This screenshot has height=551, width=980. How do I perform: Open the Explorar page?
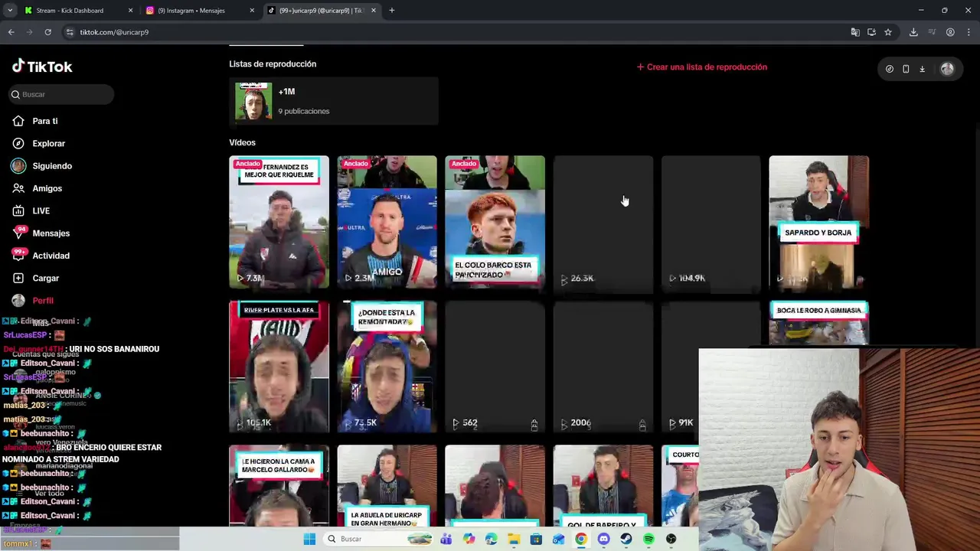48,143
